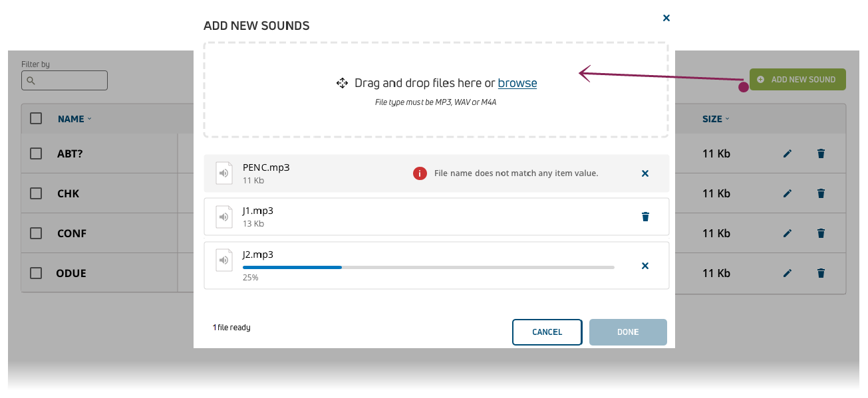The height and width of the screenshot is (398, 868).
Task: Edit the CONF sound entry
Action: point(788,234)
